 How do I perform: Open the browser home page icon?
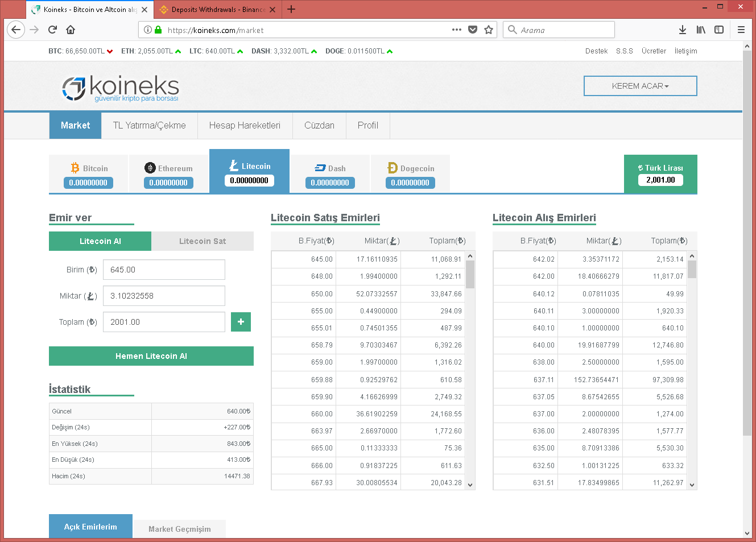tap(71, 30)
